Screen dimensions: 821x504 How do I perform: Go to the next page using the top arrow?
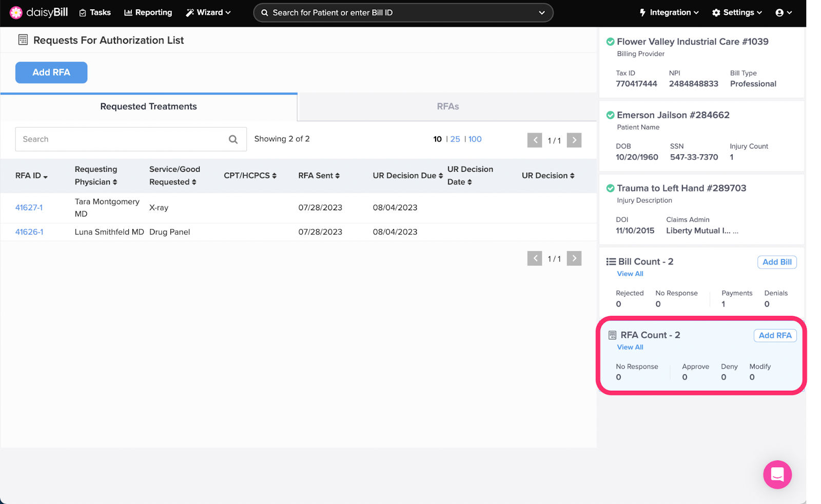pyautogui.click(x=574, y=140)
